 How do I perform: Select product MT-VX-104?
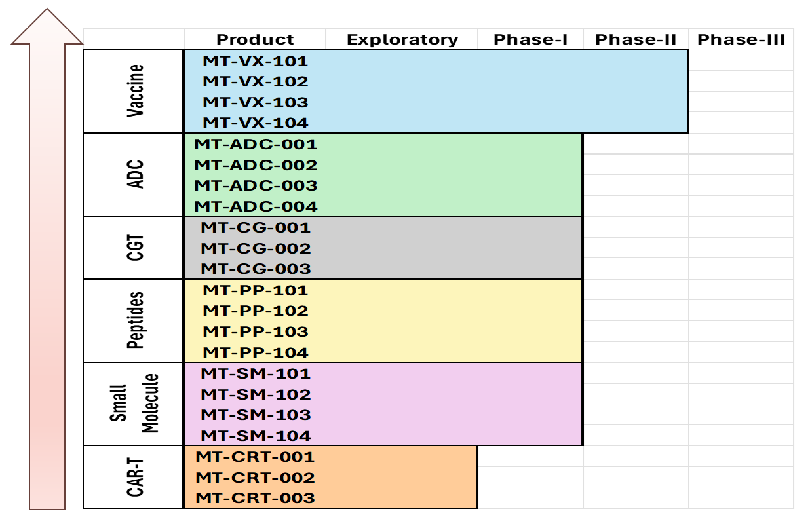coord(255,123)
